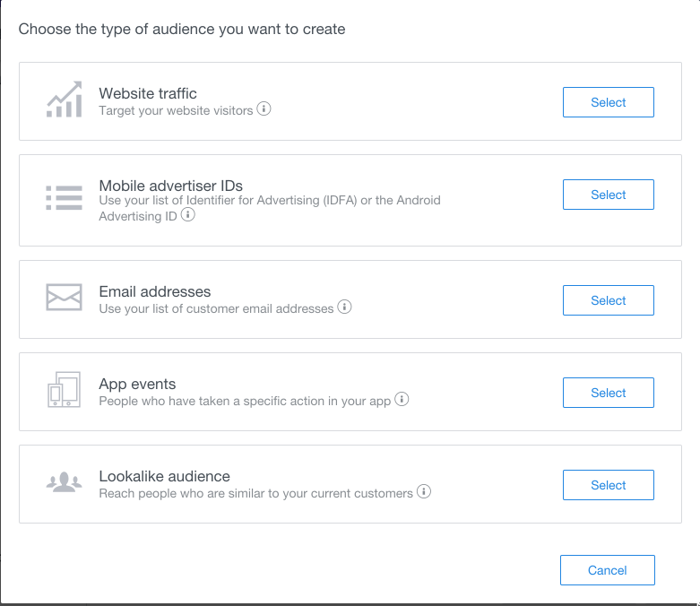
Task: Click the Email addresses envelope icon
Action: point(64,297)
